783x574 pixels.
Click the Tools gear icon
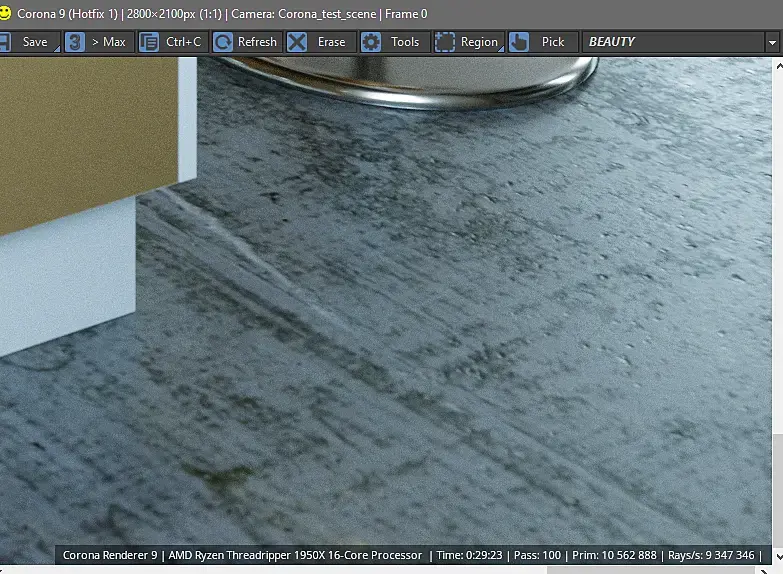tap(371, 42)
